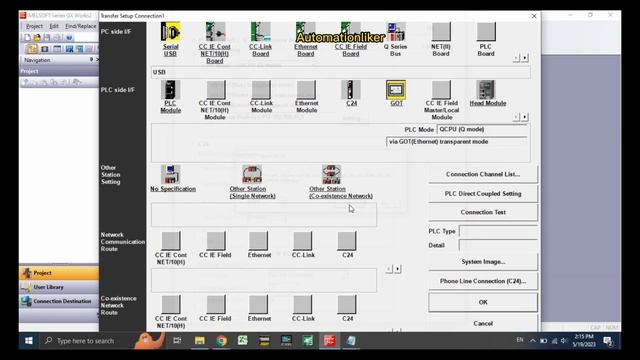Click Open project icon in GX Works2 toolbar
Screen dimensions: 640x360
click(x=37, y=38)
